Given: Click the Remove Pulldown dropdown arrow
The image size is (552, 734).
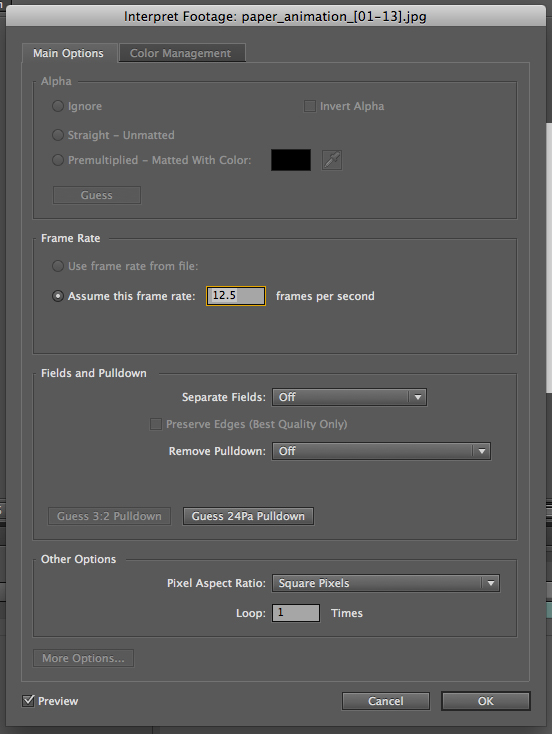Looking at the screenshot, I should [481, 451].
